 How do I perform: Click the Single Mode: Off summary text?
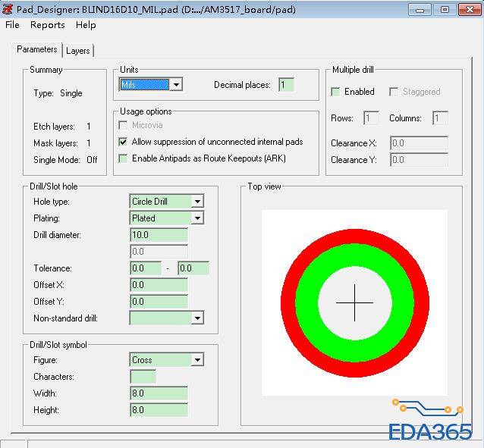[65, 160]
